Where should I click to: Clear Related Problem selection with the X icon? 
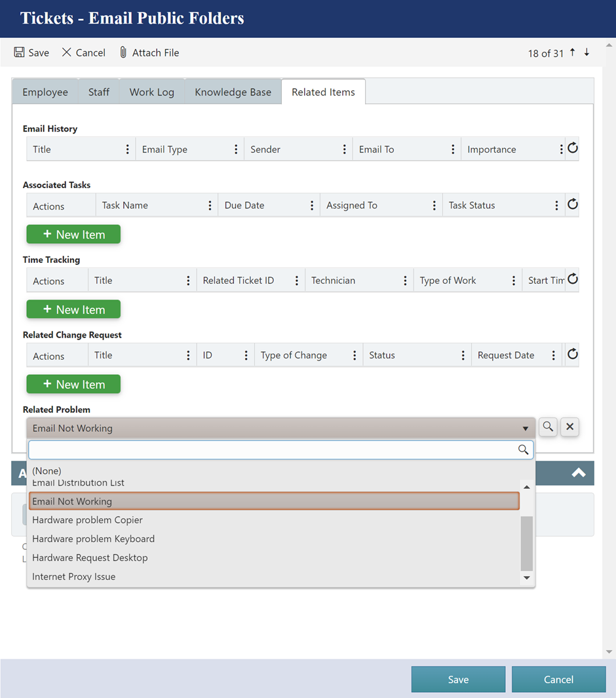tap(569, 427)
